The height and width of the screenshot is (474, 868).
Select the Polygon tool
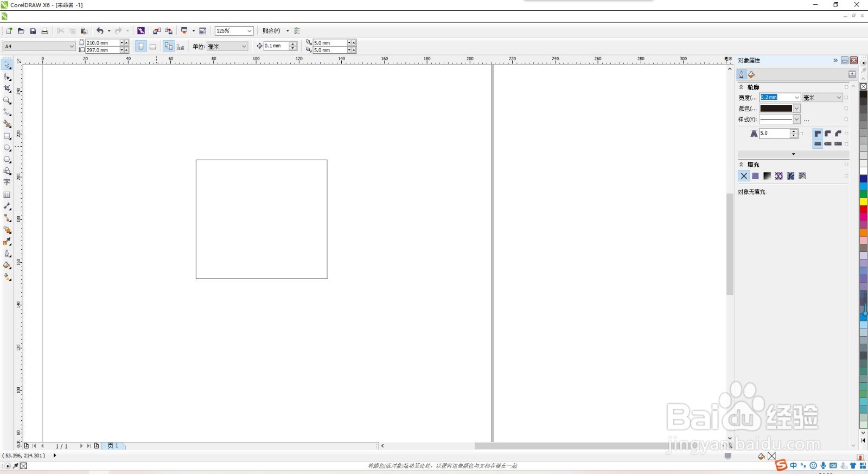[7, 160]
